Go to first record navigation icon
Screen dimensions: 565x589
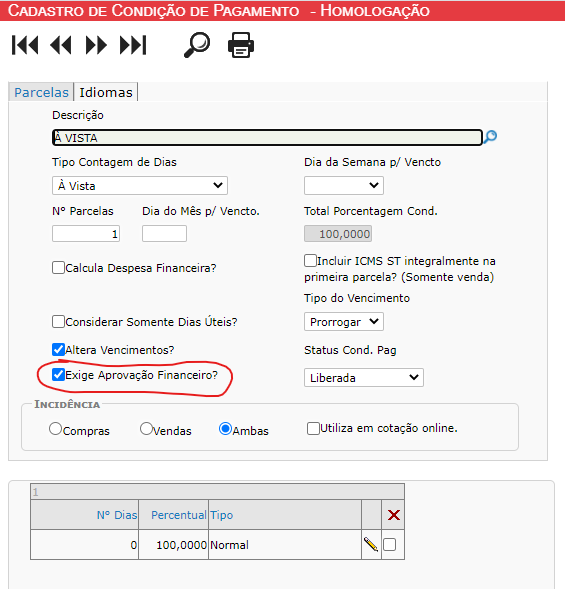tap(25, 45)
